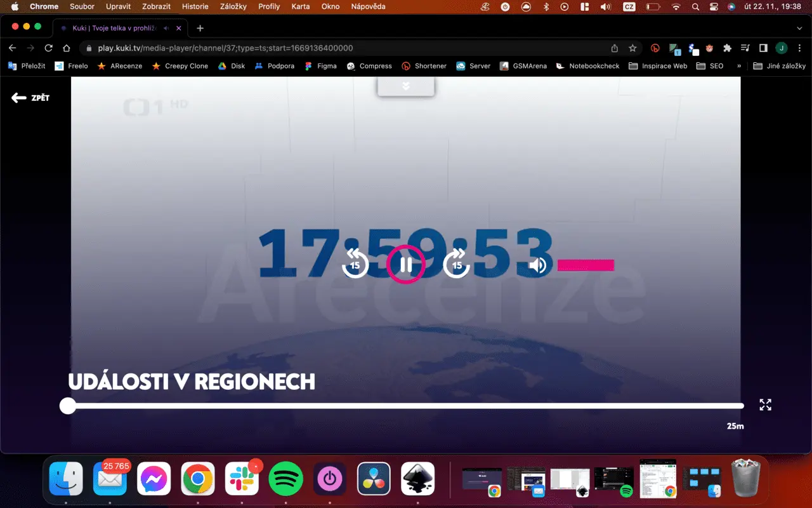812x508 pixels.
Task: Enter fullscreen mode with expand icon
Action: 766,404
